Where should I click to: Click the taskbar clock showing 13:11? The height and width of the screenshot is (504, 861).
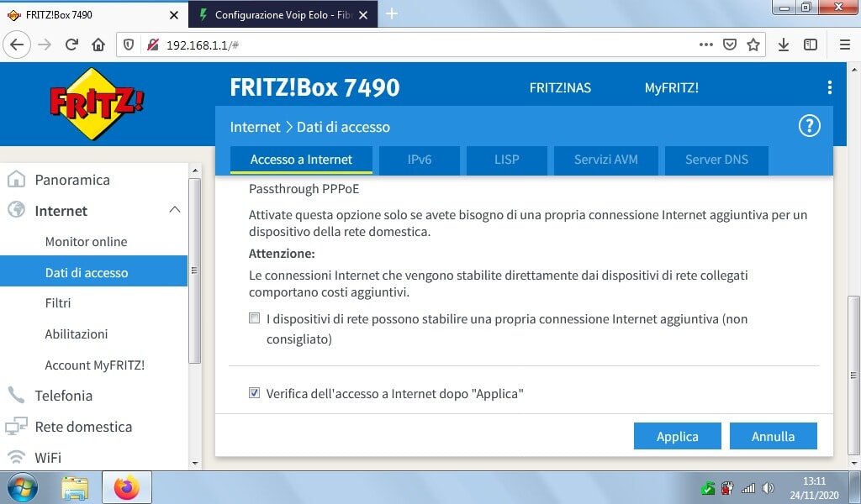(x=814, y=481)
